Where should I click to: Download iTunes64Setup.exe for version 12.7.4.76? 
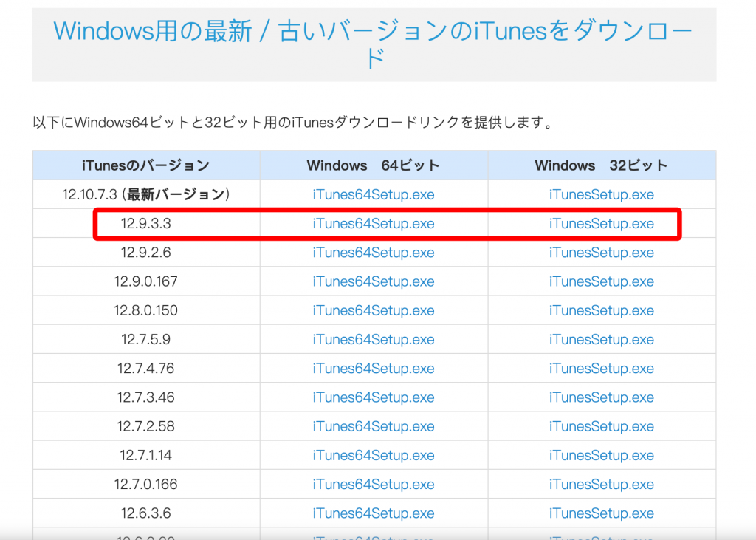(x=373, y=368)
